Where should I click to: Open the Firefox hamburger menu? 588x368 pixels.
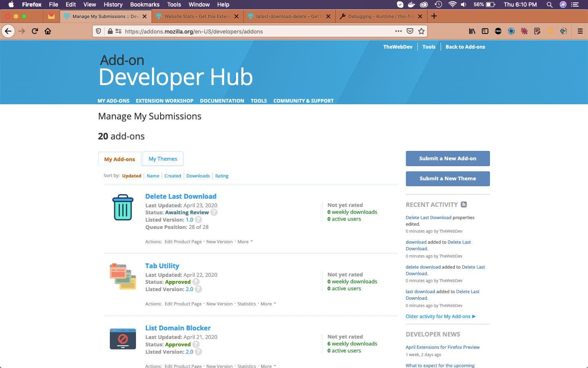point(580,31)
